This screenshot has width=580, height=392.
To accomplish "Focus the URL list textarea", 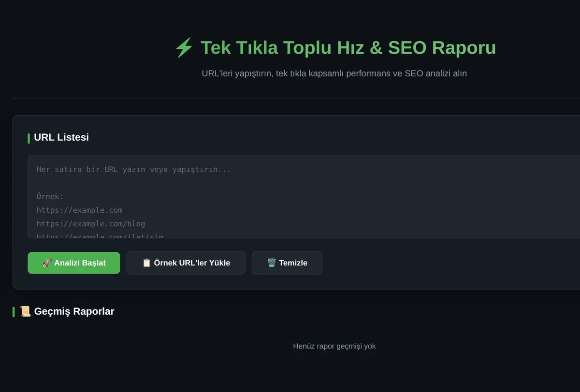I will pos(304,197).
